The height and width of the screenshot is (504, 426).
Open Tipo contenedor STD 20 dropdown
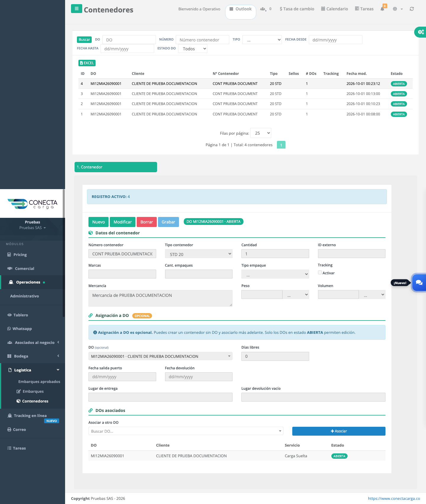pyautogui.click(x=199, y=254)
